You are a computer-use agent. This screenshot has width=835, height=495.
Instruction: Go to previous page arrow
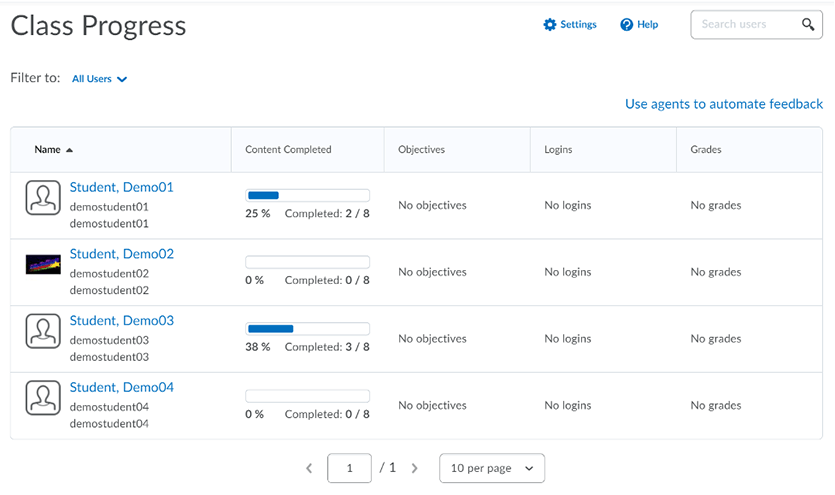309,468
